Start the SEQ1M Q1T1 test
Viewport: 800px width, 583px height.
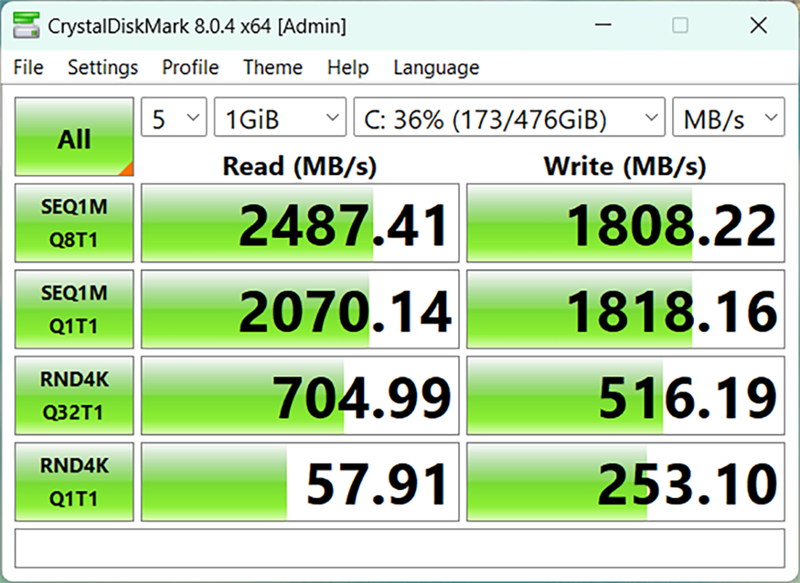click(74, 309)
